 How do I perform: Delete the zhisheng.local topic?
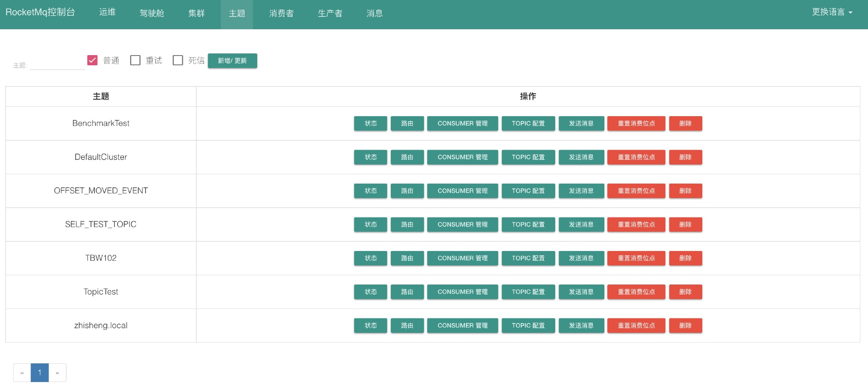(685, 326)
